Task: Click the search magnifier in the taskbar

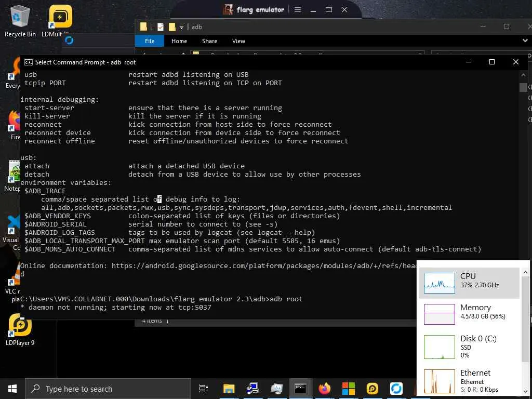Action: 35,389
